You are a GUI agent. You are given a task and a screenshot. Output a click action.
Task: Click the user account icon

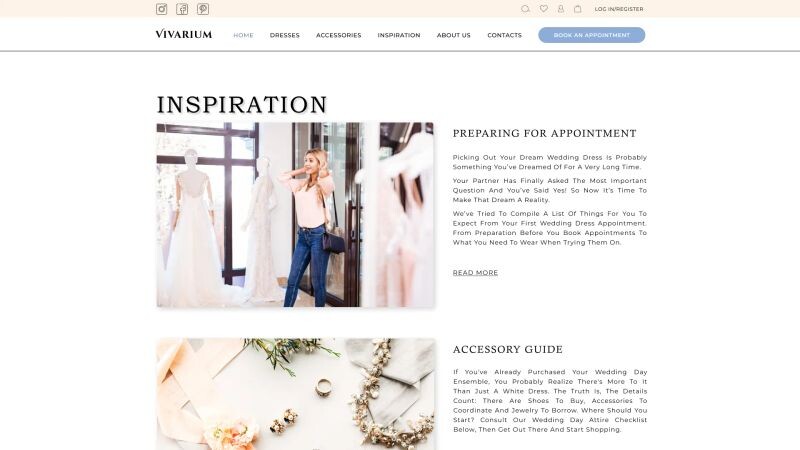coord(561,9)
